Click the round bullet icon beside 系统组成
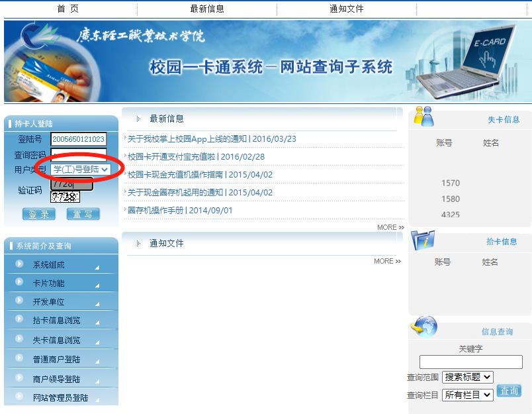This screenshot has height=414, width=532. 19,264
